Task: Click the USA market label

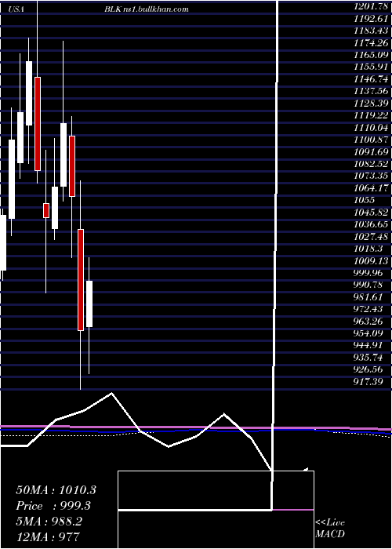Action: coord(16,9)
